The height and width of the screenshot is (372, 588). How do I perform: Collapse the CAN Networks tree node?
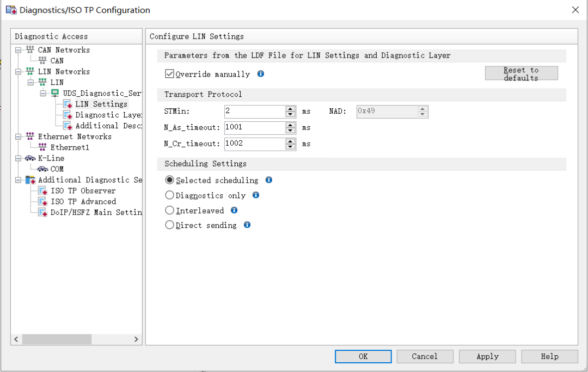[x=19, y=50]
